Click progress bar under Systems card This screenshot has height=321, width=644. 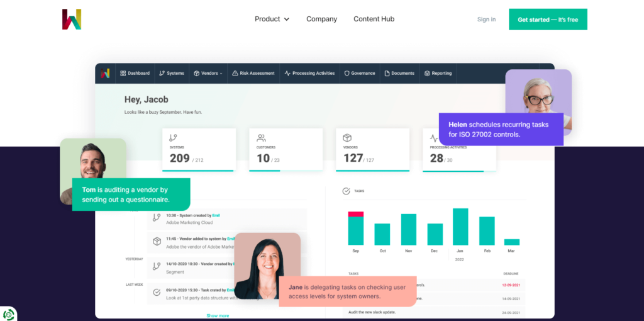click(199, 171)
